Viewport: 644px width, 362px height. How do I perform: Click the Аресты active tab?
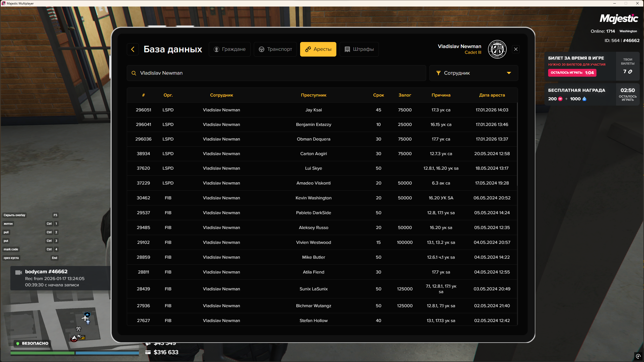pos(318,49)
